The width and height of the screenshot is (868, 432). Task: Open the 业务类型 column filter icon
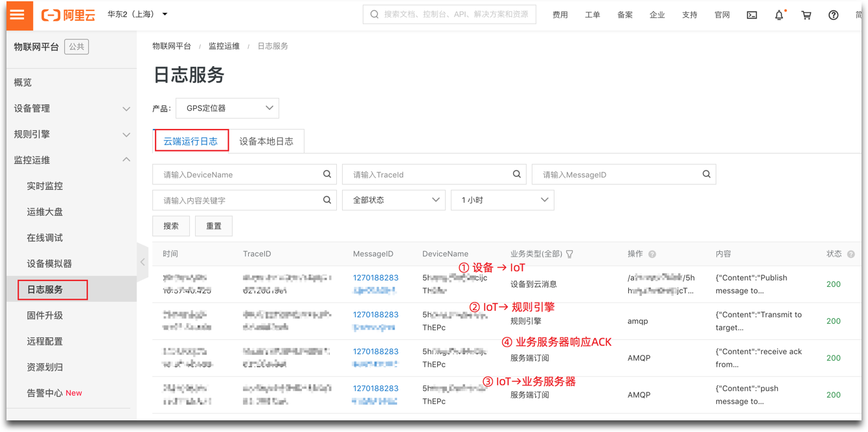(x=569, y=254)
